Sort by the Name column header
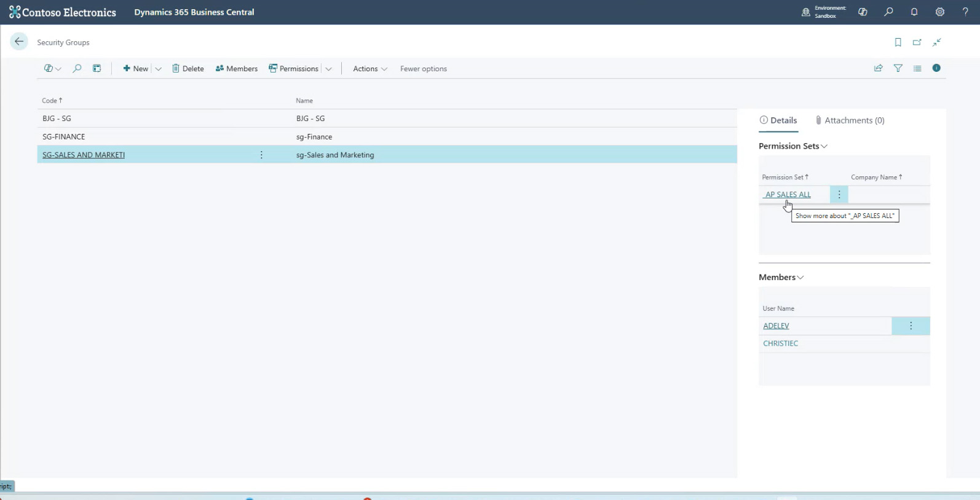This screenshot has width=980, height=500. tap(304, 101)
